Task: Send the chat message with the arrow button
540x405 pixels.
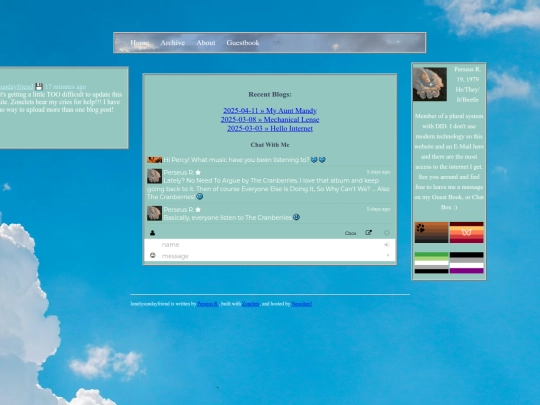Action: [x=388, y=255]
